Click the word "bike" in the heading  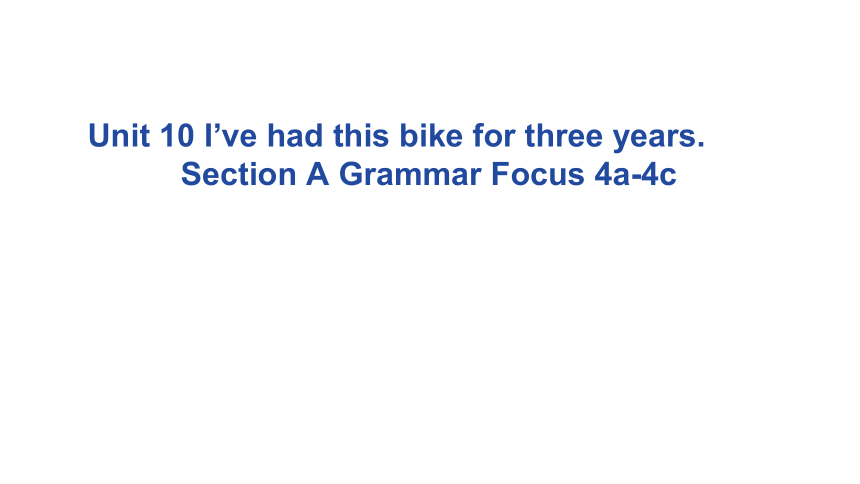[431, 136]
